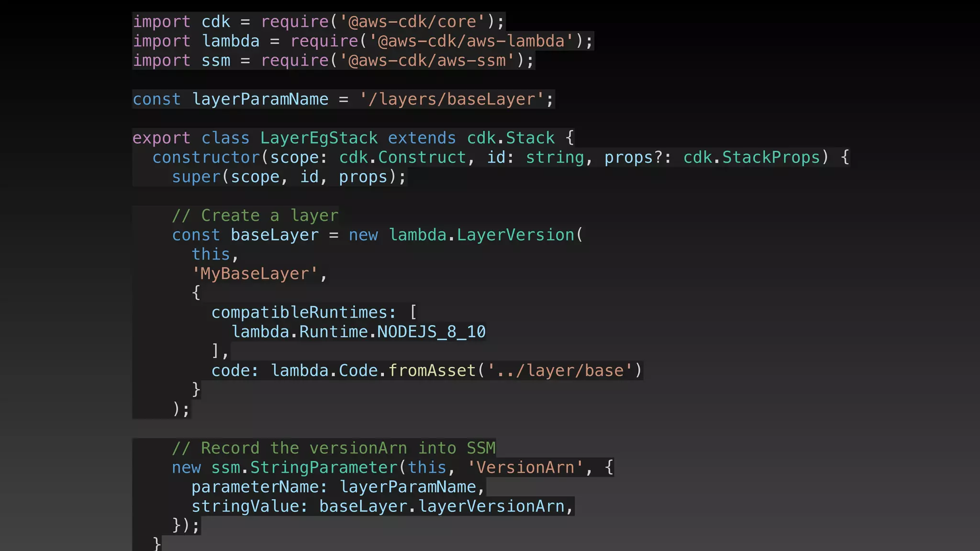
Task: Click the '// Create a layer' comment
Action: 255,216
